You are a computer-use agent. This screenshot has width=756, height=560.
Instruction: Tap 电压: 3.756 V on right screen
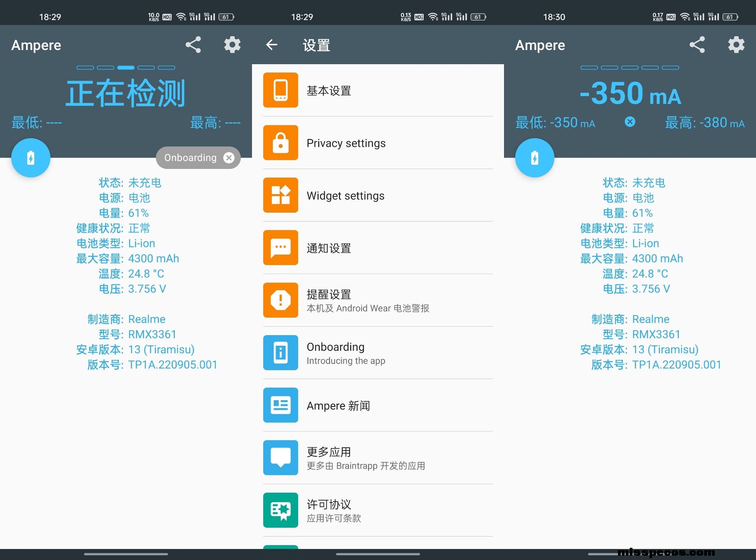click(x=636, y=289)
